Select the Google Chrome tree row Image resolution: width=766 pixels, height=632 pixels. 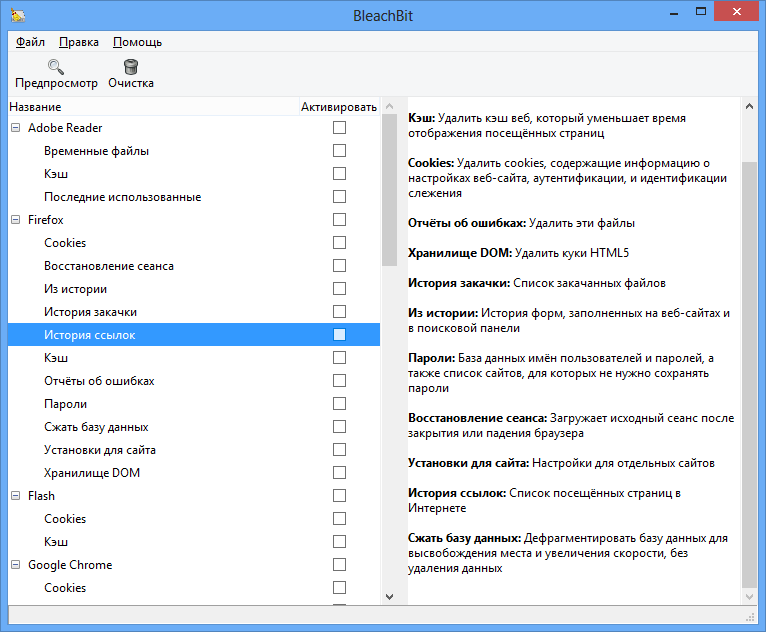(x=194, y=565)
